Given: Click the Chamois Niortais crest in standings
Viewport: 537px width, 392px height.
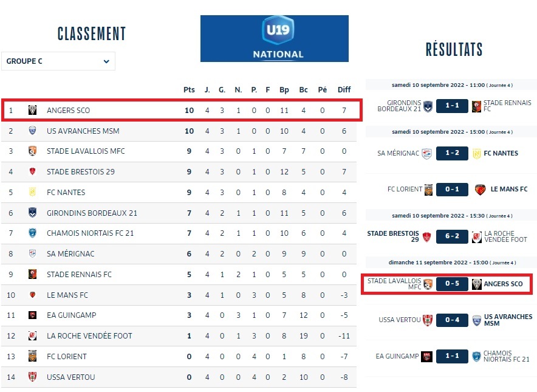Looking at the screenshot, I should point(33,233).
